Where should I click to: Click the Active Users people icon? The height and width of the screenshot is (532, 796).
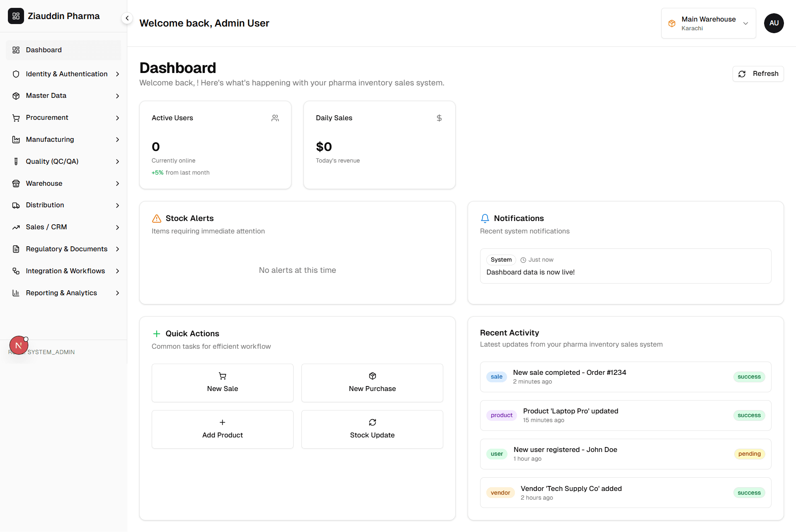pyautogui.click(x=275, y=118)
